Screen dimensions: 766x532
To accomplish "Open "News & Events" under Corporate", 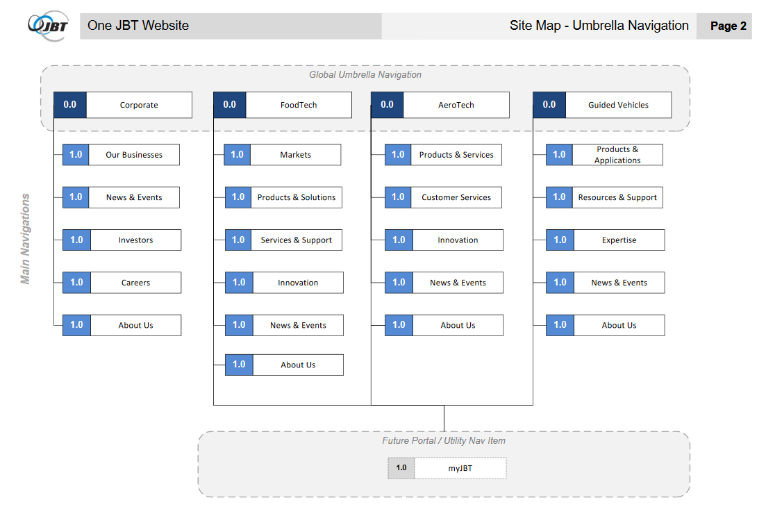I will [121, 197].
